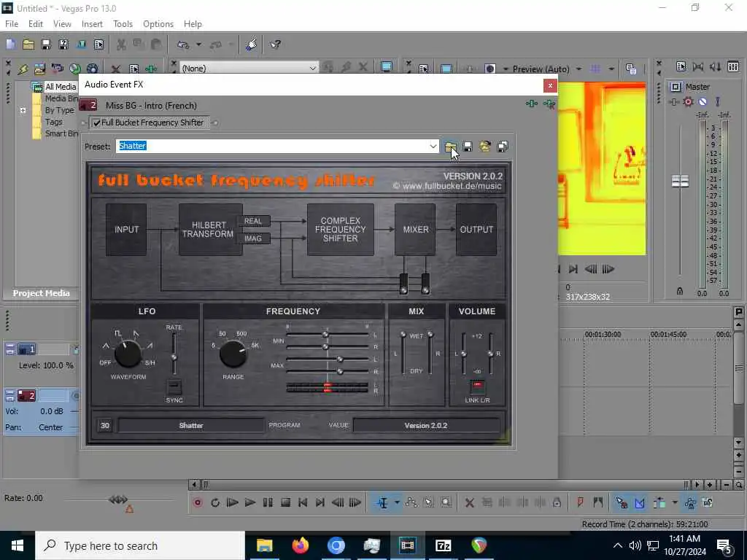Viewport: 747px width, 560px height.
Task: Open the What's This help cursor tool
Action: point(275,44)
